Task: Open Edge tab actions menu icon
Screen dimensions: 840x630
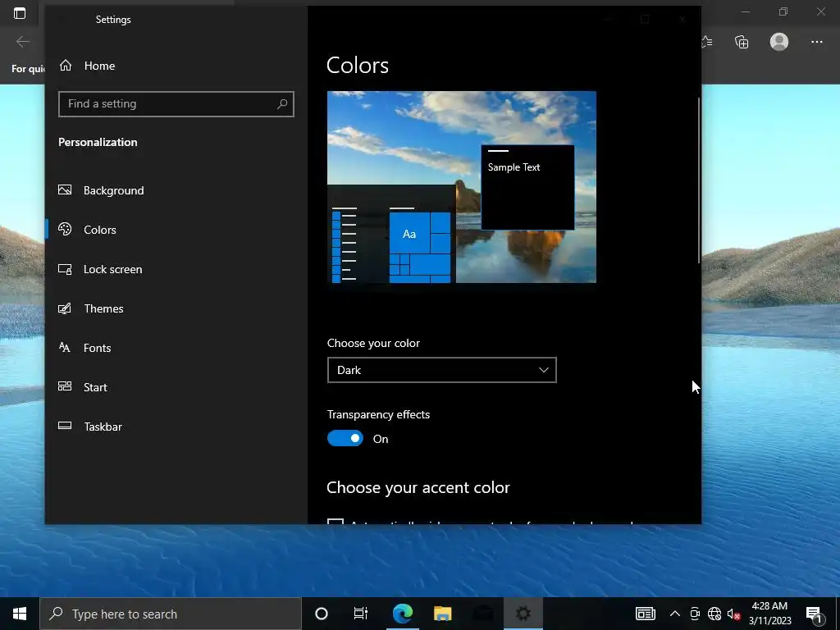Action: (x=20, y=13)
